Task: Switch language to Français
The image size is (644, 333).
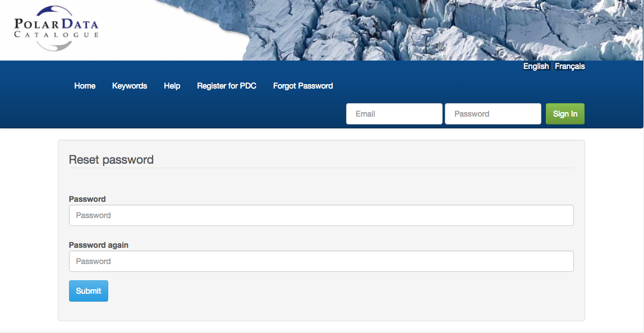Action: point(569,66)
